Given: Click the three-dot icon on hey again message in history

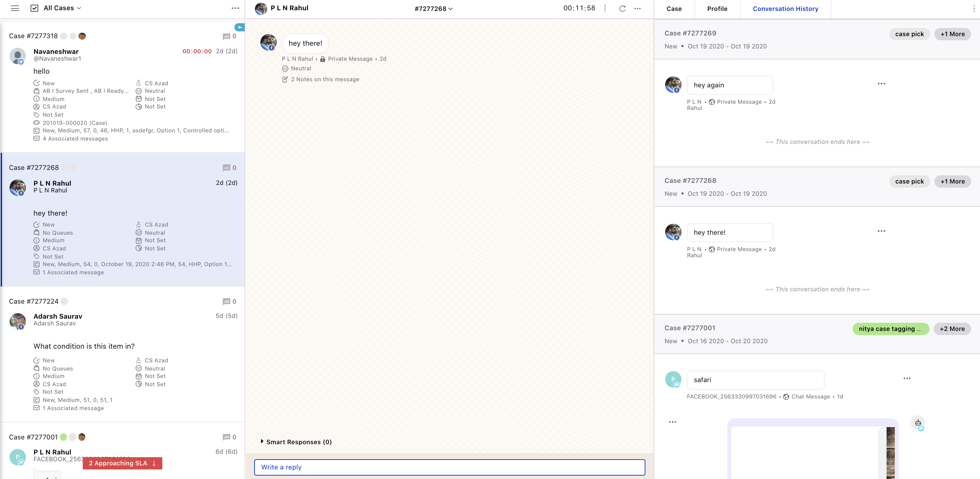Looking at the screenshot, I should click(882, 83).
